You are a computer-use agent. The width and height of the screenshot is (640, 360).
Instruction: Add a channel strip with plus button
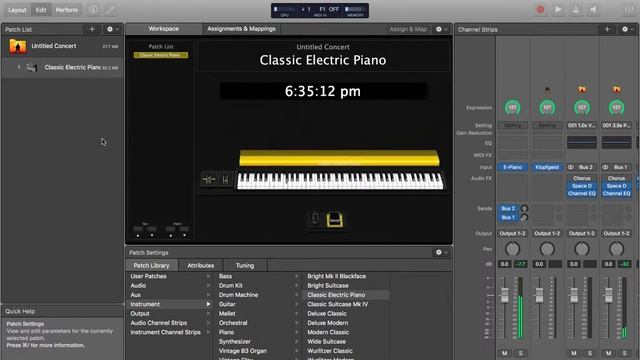click(607, 29)
